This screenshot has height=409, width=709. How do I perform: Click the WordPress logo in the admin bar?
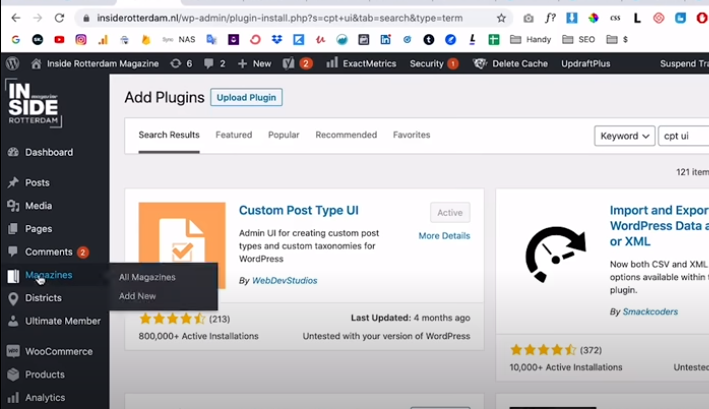click(12, 63)
